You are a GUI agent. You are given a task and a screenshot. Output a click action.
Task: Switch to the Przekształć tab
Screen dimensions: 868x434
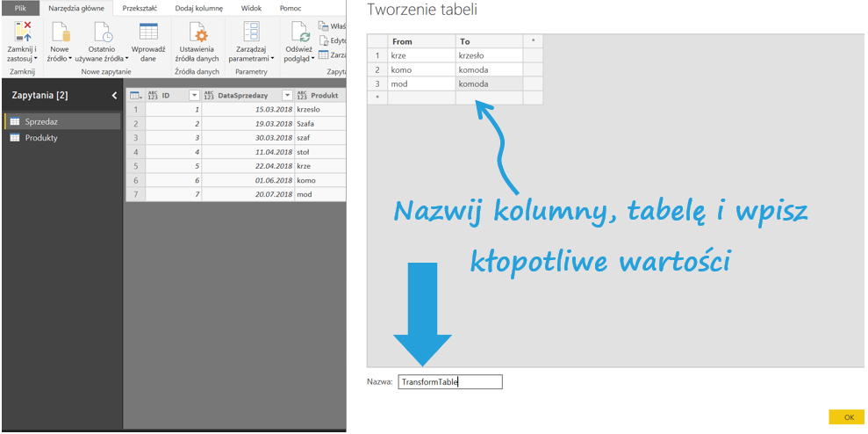pos(140,8)
